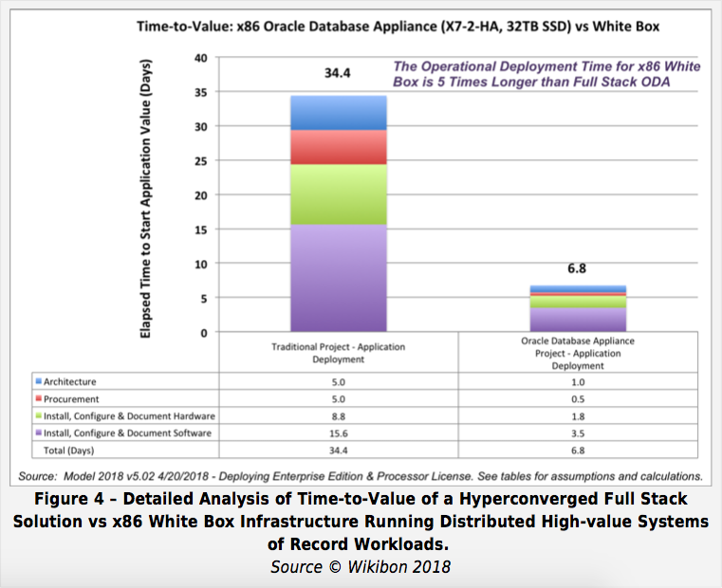Click the y-axis tick label 40
This screenshot has height=588, width=722.
tap(201, 58)
